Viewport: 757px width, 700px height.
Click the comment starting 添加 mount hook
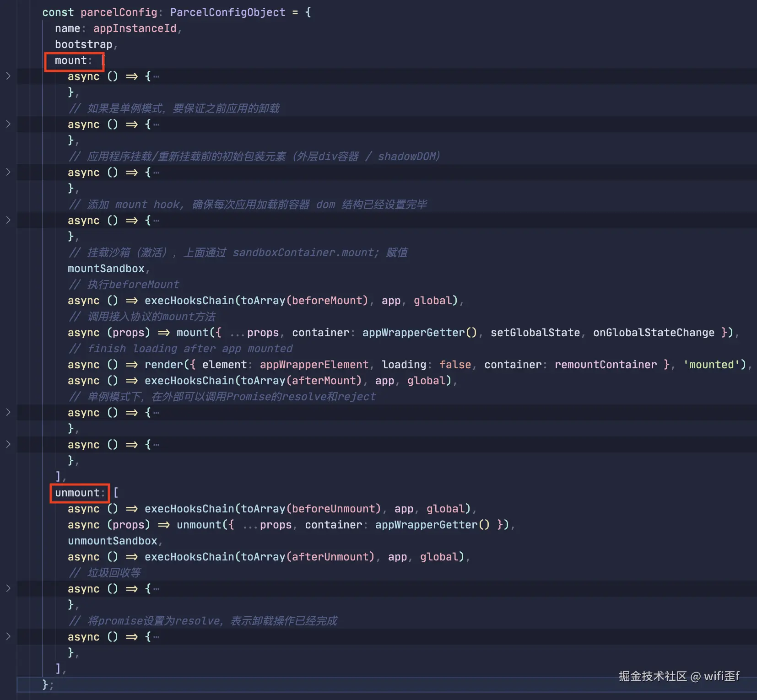point(248,205)
